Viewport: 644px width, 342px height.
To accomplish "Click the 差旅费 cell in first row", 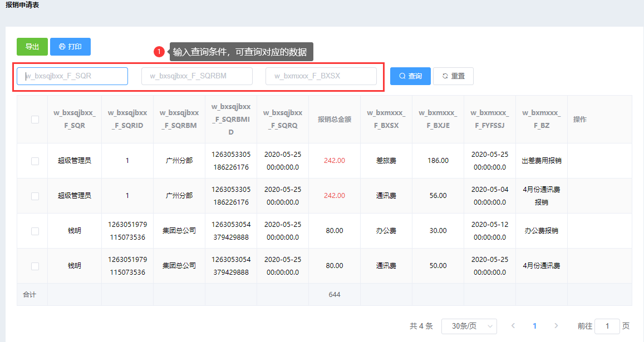I will pos(386,161).
